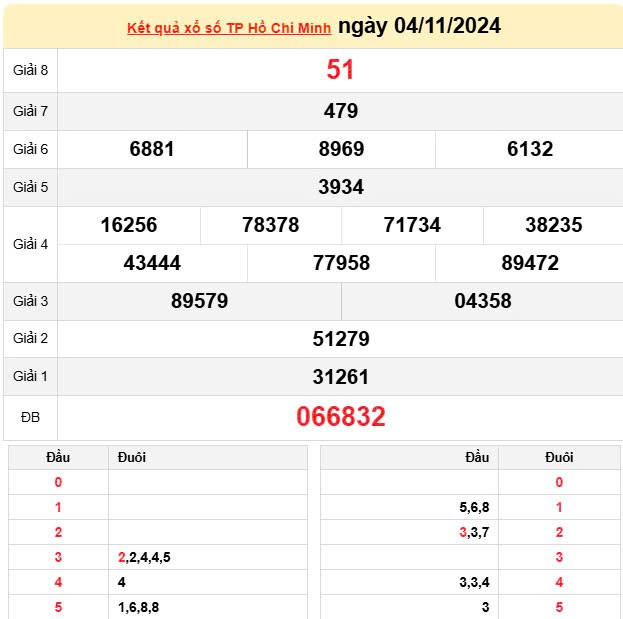Click the Giải 1 number 31261
The image size is (623, 619).
coord(340,377)
